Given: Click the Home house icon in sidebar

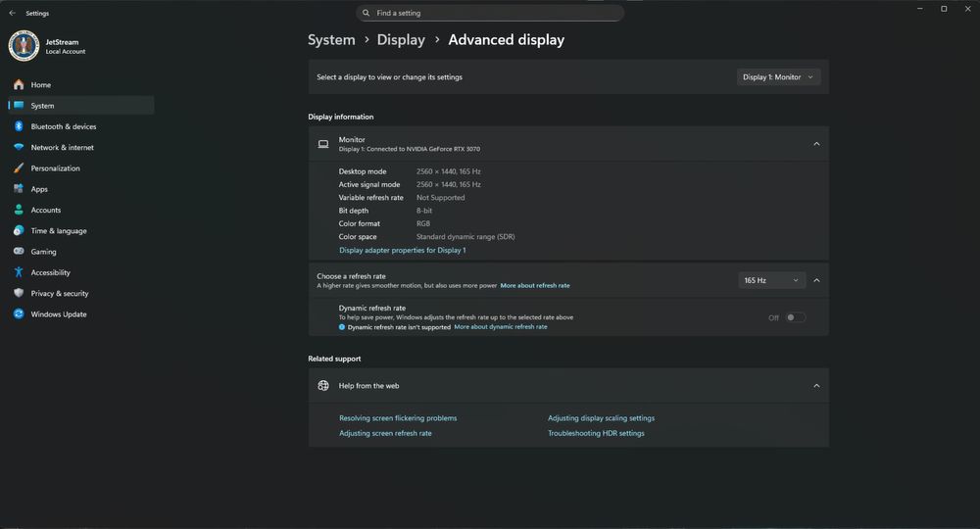Looking at the screenshot, I should point(19,84).
